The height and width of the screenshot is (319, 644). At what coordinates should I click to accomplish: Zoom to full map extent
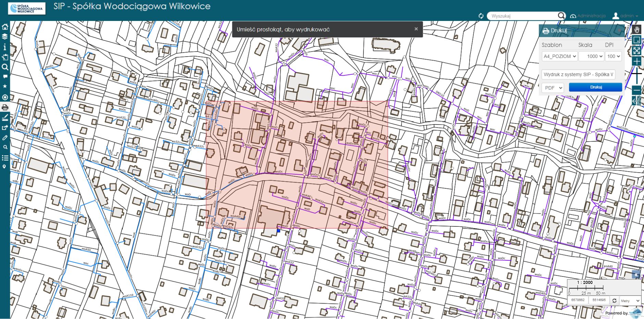click(x=636, y=51)
